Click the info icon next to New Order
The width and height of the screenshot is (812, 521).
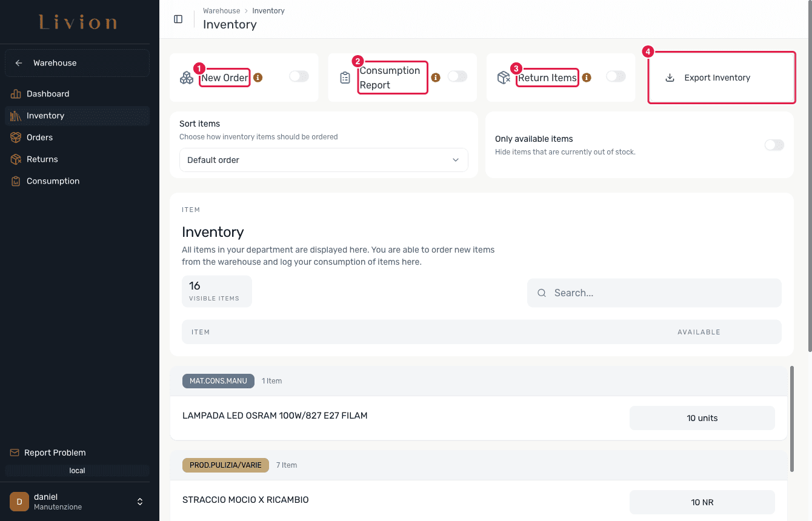[258, 78]
